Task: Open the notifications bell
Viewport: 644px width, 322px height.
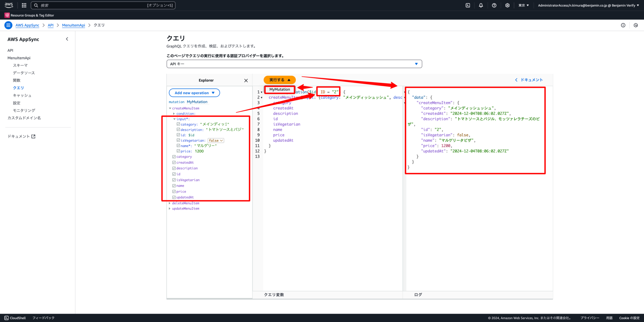Action: (481, 5)
